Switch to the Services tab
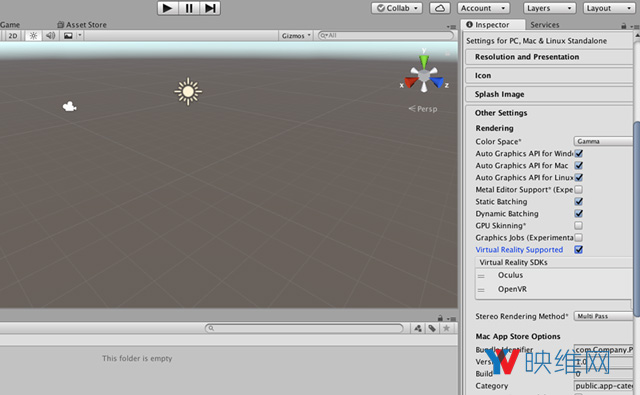Screen dimensions: 640x395 [544, 25]
